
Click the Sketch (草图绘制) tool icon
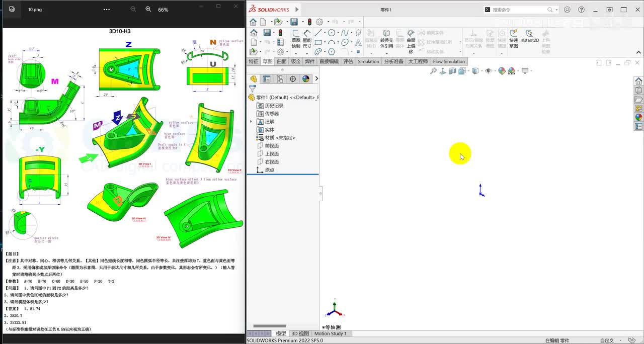295,33
